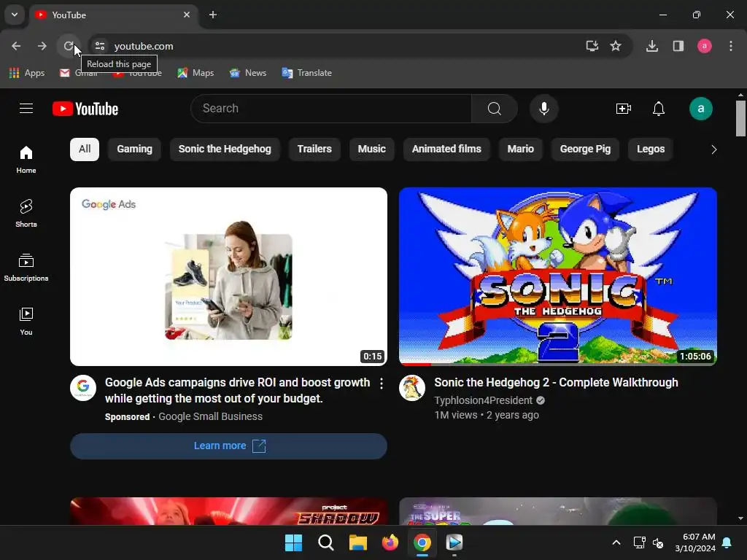Viewport: 747px width, 560px height.
Task: Go to Home in the sidebar
Action: click(26, 160)
